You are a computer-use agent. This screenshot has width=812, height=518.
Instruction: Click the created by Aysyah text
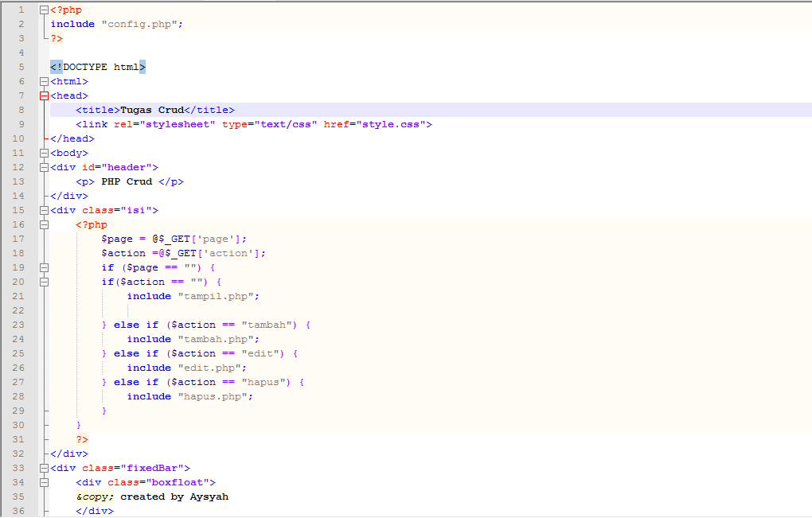pos(174,497)
